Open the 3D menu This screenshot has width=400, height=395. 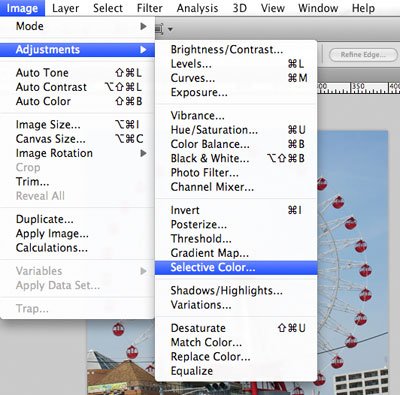click(240, 8)
